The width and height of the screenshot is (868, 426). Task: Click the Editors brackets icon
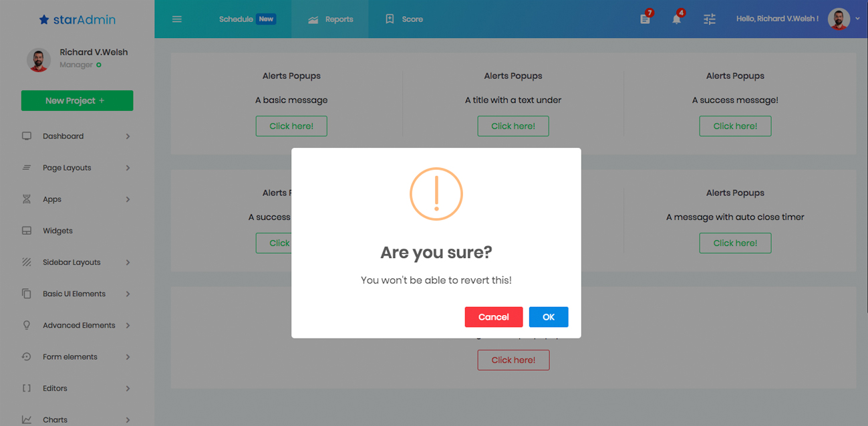coord(27,388)
